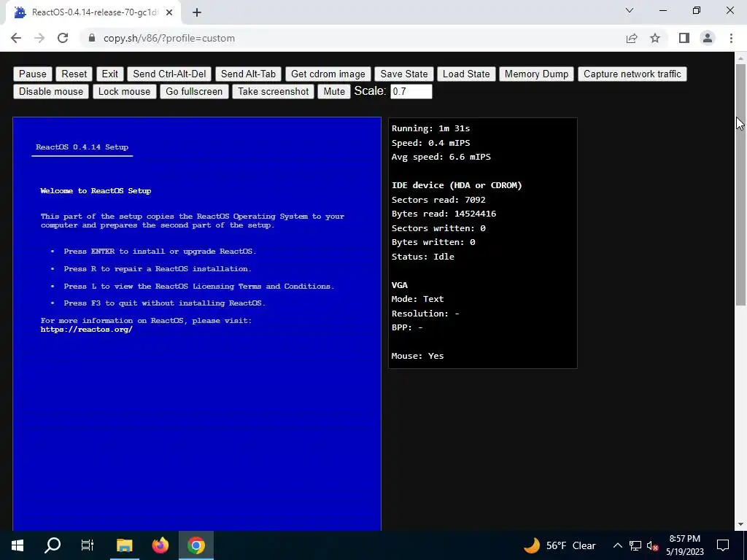Click Save State
The height and width of the screenshot is (560, 747).
[x=404, y=74]
